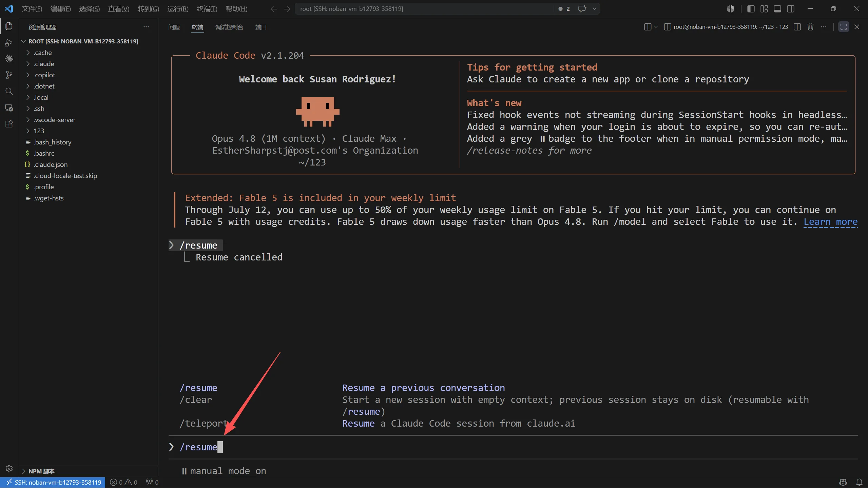The height and width of the screenshot is (488, 868).
Task: Toggle primary side bar visibility
Action: pyautogui.click(x=751, y=9)
